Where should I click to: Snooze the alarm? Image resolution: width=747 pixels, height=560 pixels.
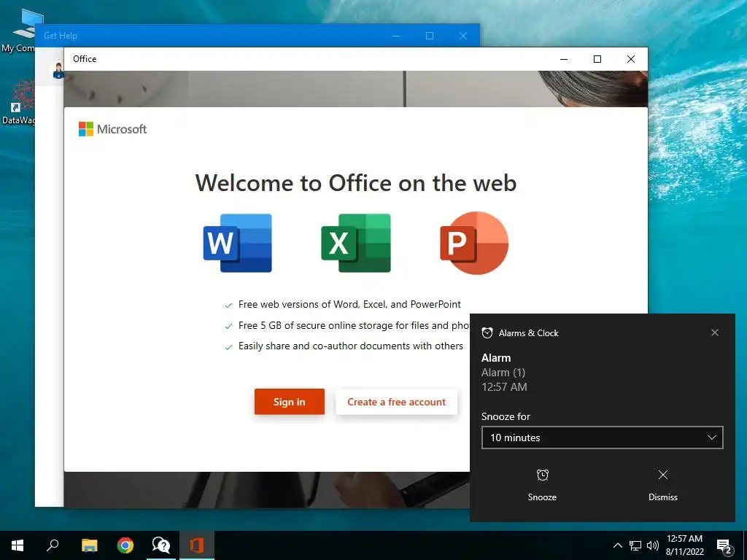542,485
